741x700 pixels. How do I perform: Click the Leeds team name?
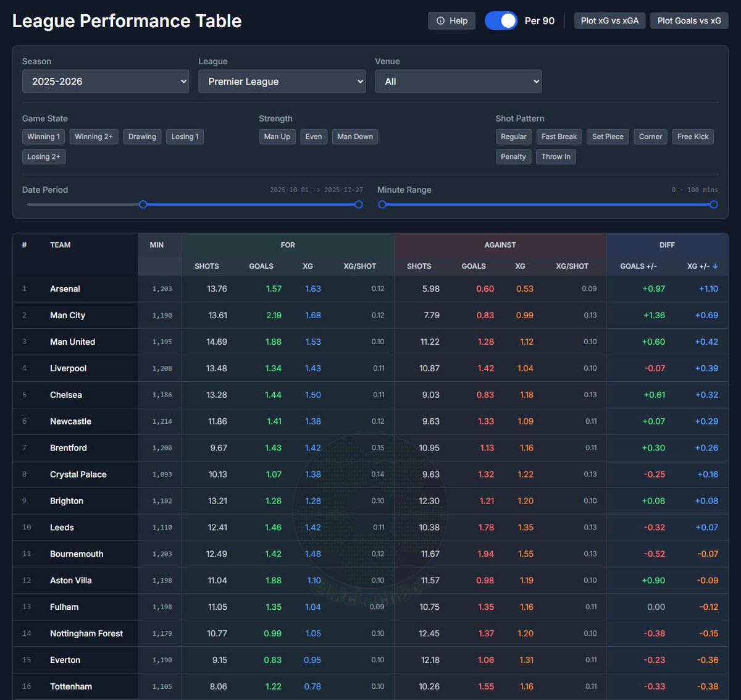coord(62,528)
